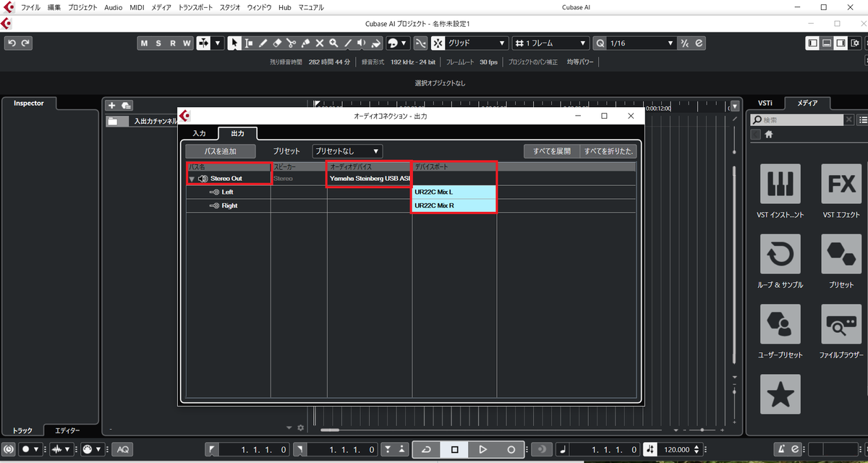
Task: Toggle Solo (S) state button in toolbar
Action: click(x=158, y=43)
